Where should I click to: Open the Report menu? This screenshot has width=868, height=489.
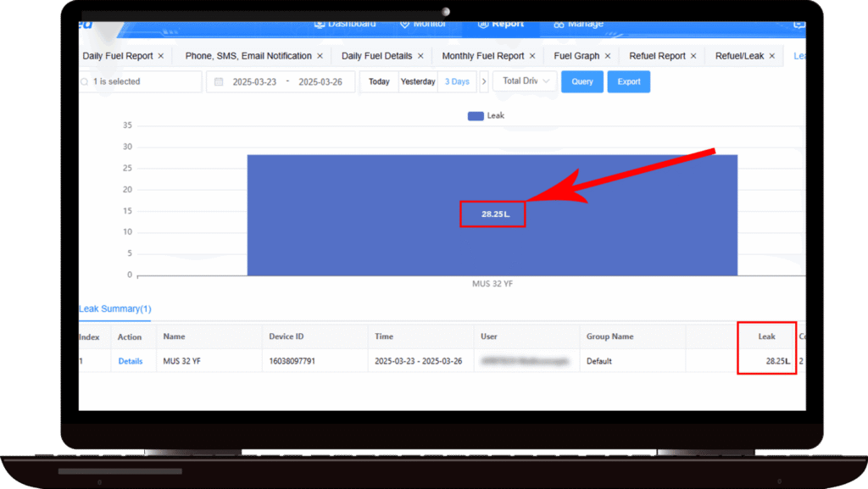[501, 24]
